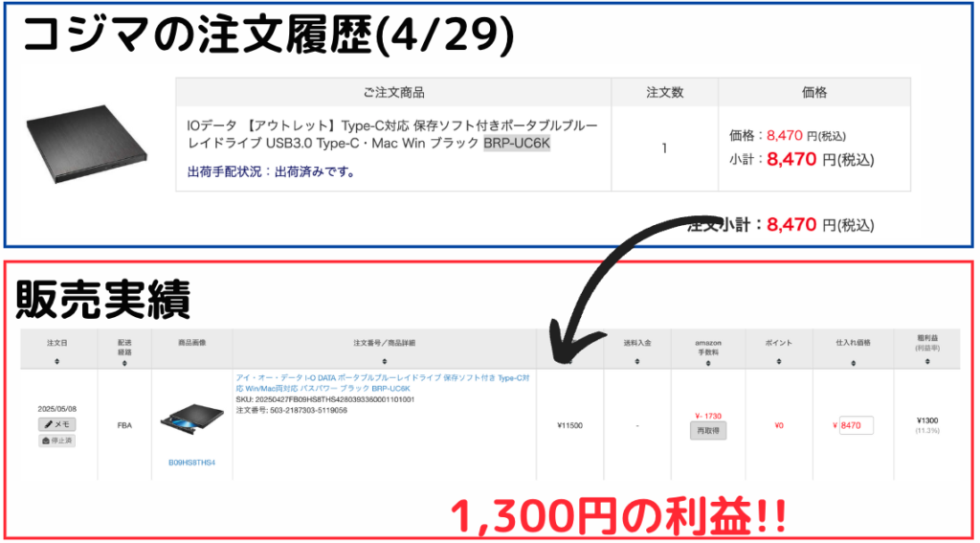This screenshot has height=543, width=980.
Task: Sort sales table by 粗利益 column
Action: [x=927, y=362]
